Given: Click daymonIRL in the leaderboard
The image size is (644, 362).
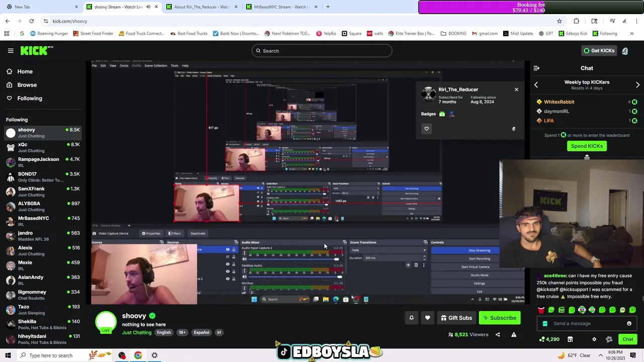Looking at the screenshot, I should click(x=556, y=111).
